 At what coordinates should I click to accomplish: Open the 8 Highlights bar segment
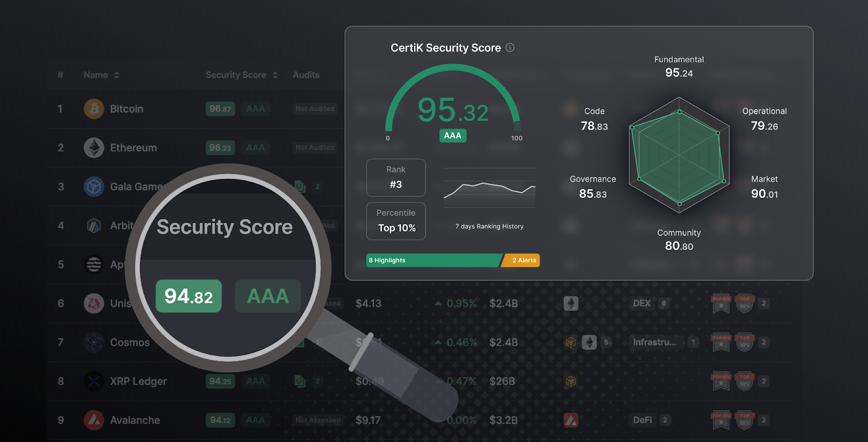point(433,260)
